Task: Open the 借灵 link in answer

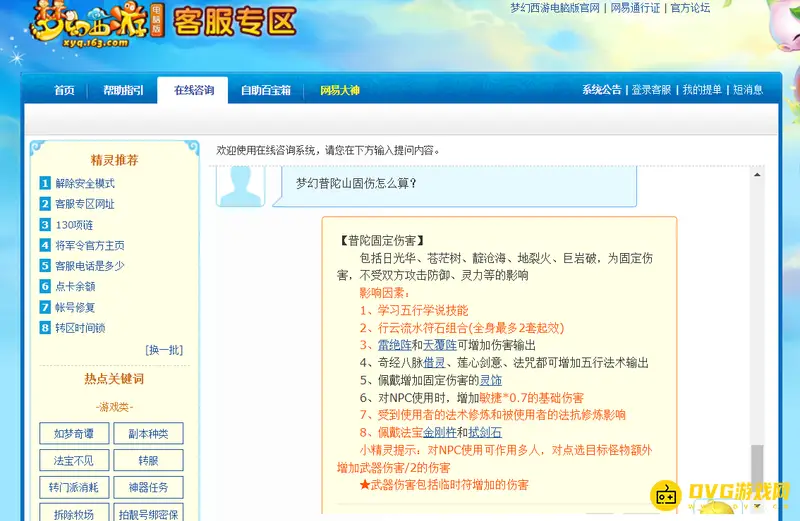Action: pyautogui.click(x=434, y=363)
